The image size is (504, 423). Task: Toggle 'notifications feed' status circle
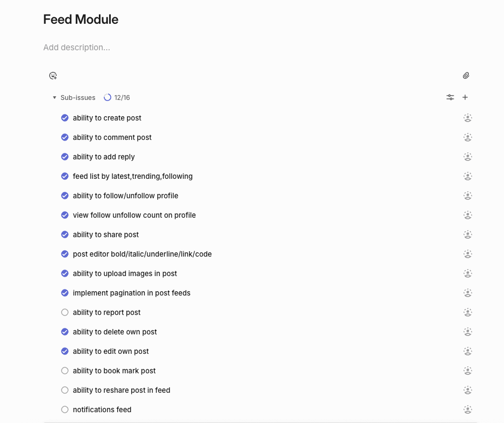coord(65,409)
